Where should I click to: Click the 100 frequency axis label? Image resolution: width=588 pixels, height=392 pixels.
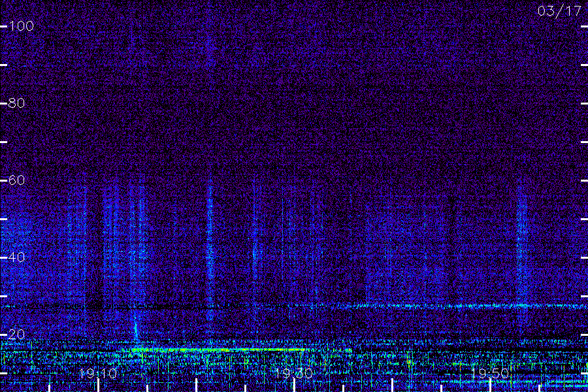tap(22, 26)
